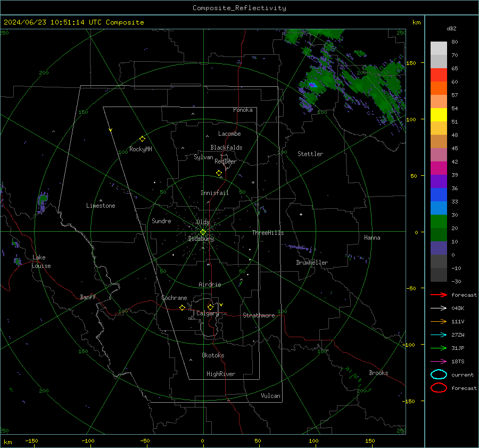The height and width of the screenshot is (448, 479).
Task: Click the Sundre town label
Action: (161, 221)
